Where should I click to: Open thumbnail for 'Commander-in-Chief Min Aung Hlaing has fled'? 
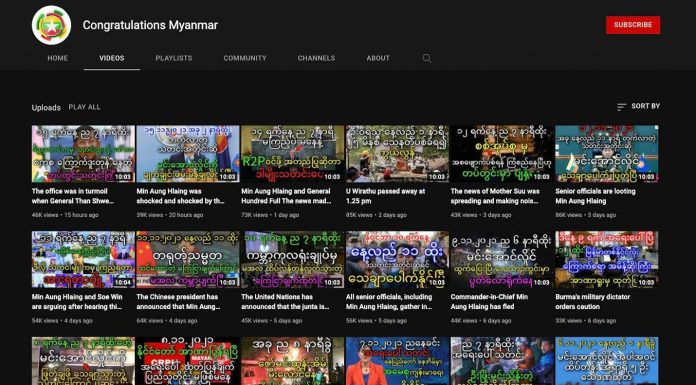pos(502,259)
